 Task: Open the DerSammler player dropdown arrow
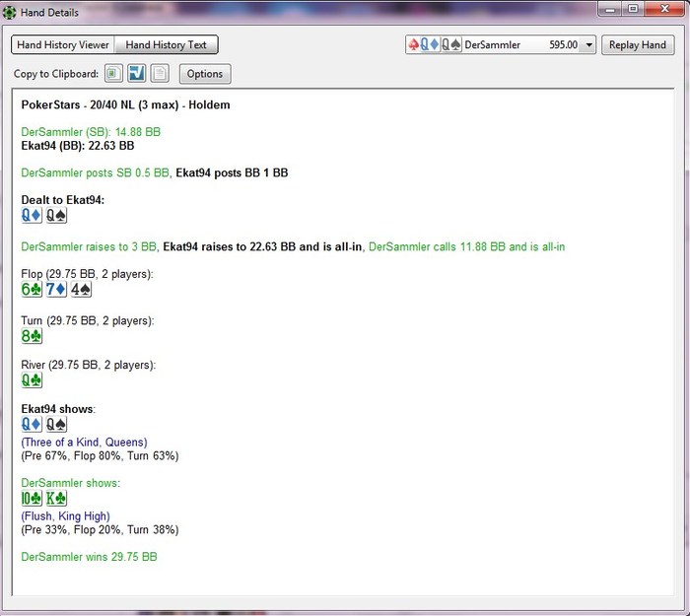[x=588, y=45]
